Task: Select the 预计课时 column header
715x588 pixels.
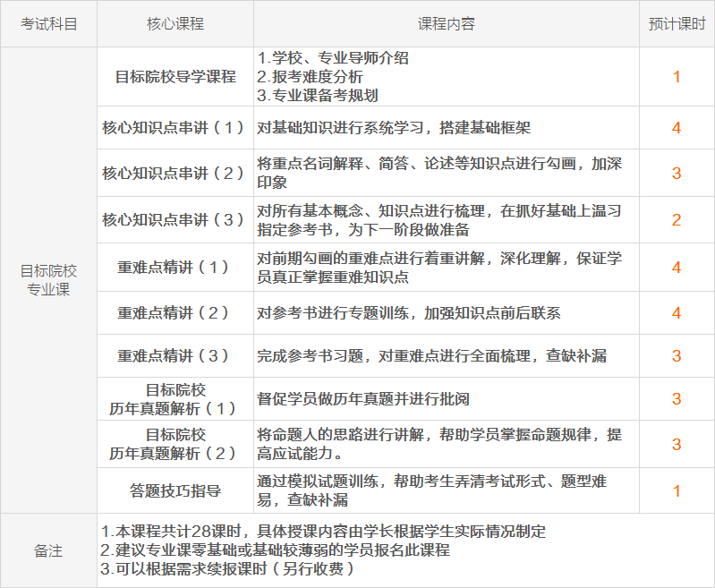Action: pyautogui.click(x=677, y=24)
